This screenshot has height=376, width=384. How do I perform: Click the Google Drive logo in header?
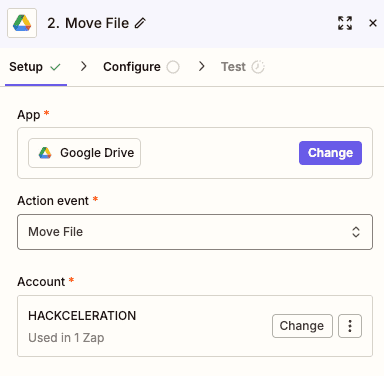[22, 23]
